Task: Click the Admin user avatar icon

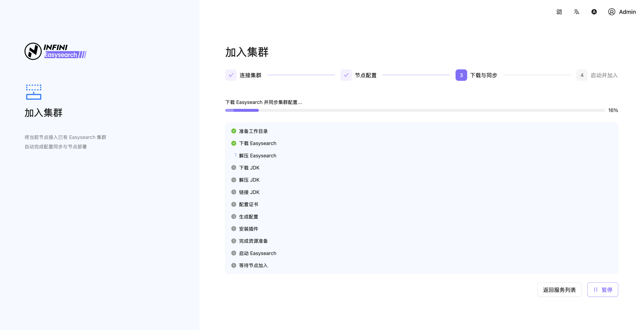Action: [612, 12]
